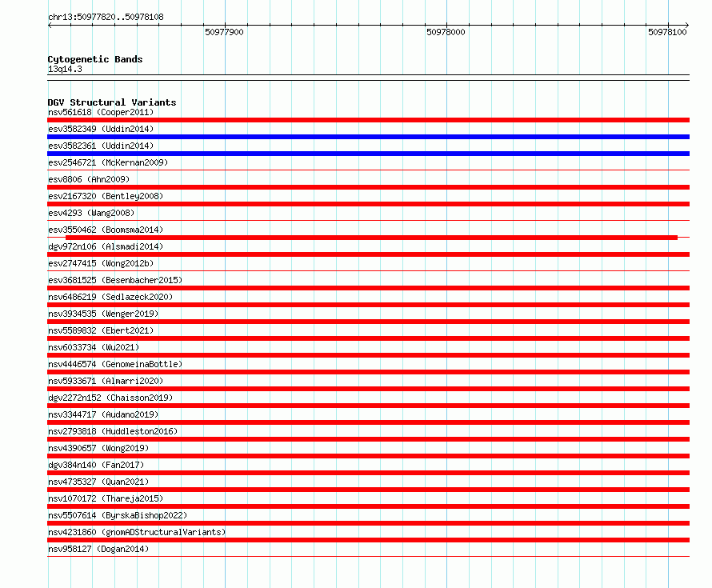Image resolution: width=712 pixels, height=588 pixels.
Task: Click the thin red line under nsv958127
Action: (x=368, y=557)
